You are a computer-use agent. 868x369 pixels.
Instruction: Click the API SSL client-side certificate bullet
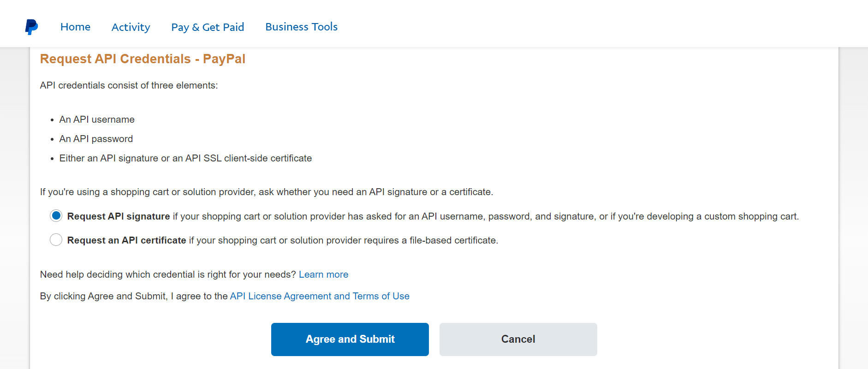185,158
